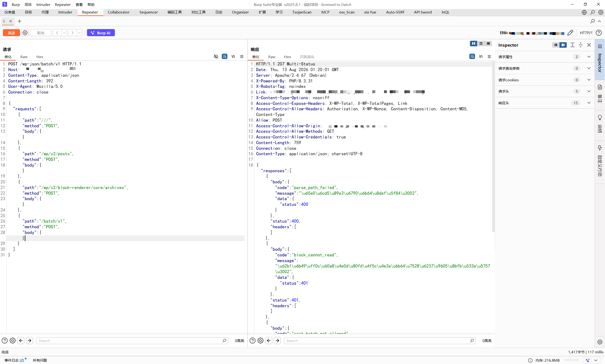Edit the target with the pencil icon
This screenshot has width=605, height=364.
pos(570,33)
